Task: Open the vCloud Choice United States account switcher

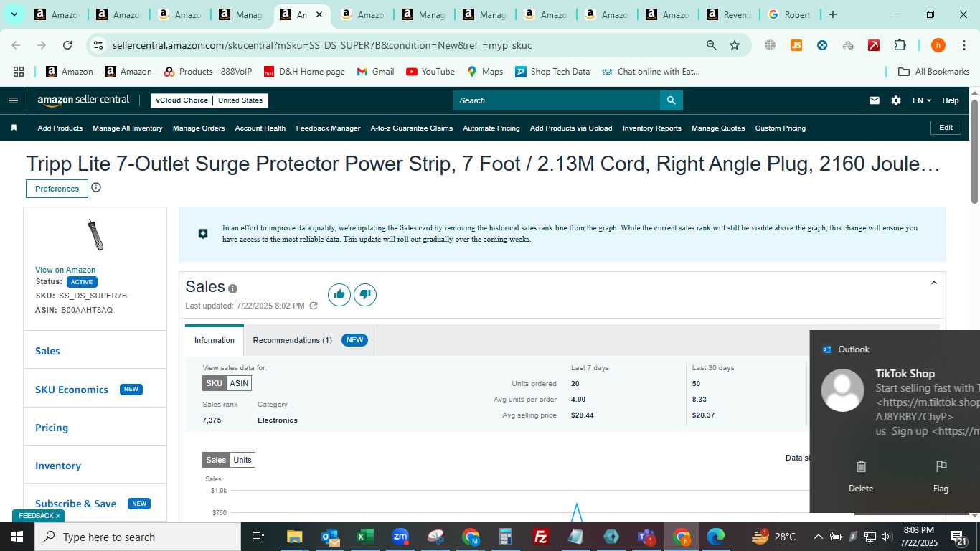Action: (209, 100)
